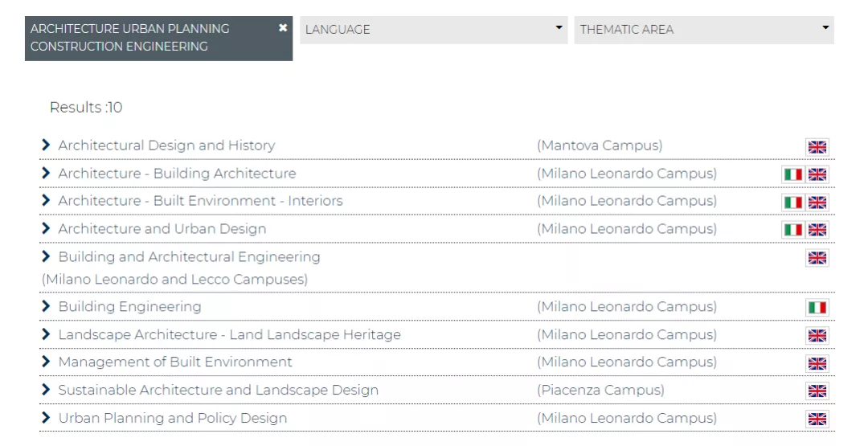Click UK flag for Building and Architectural Engineering

pyautogui.click(x=817, y=258)
